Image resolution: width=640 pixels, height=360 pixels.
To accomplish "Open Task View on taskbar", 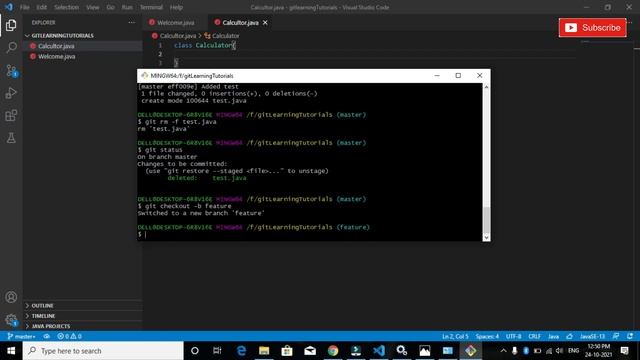I will pyautogui.click(x=217, y=351).
